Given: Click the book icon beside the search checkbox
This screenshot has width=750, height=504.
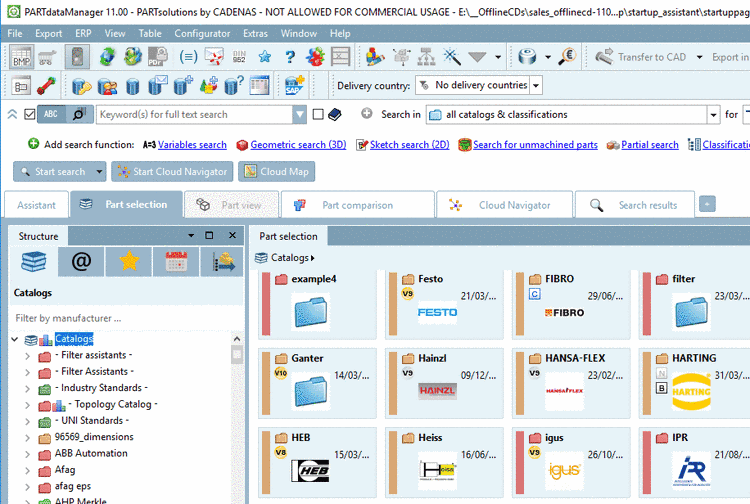Looking at the screenshot, I should pos(334,114).
